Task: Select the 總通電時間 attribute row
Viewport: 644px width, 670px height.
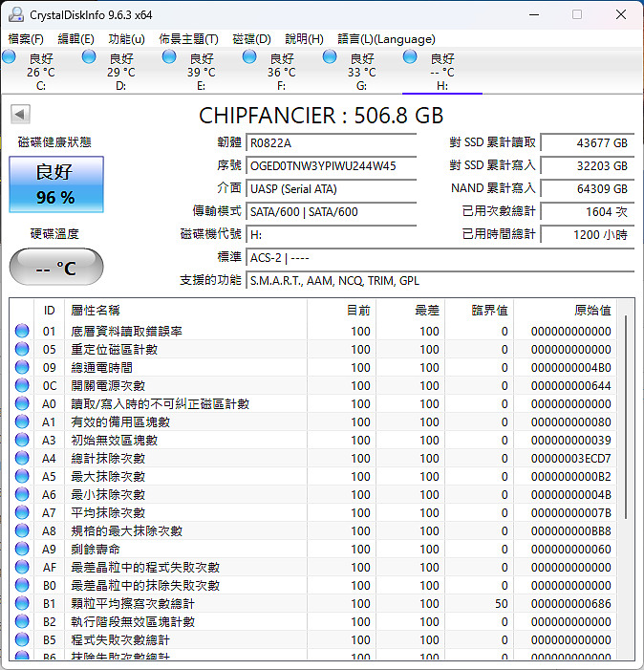Action: [x=314, y=367]
